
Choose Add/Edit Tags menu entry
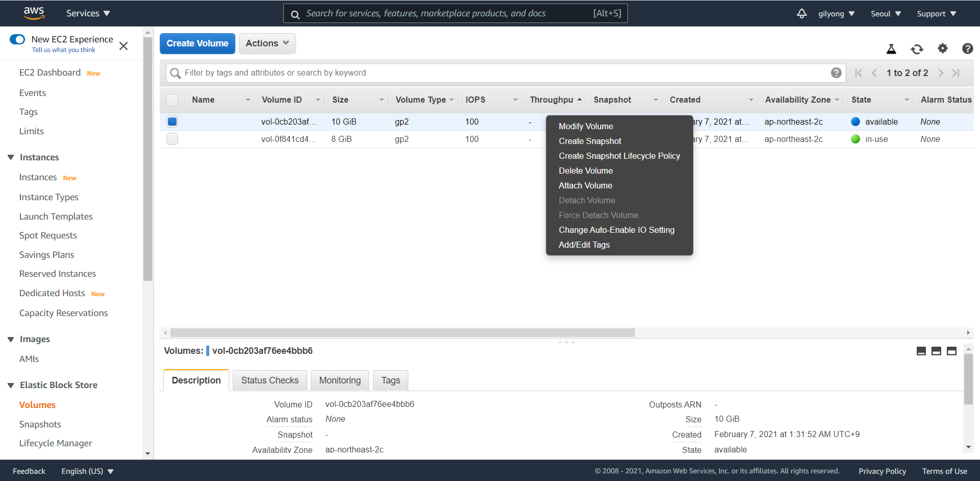584,245
